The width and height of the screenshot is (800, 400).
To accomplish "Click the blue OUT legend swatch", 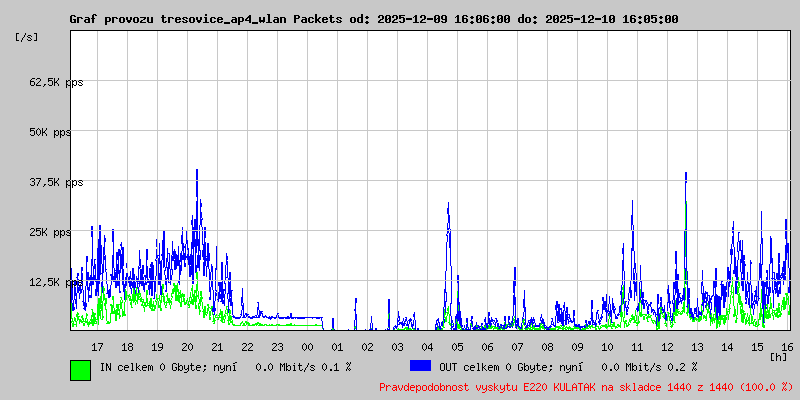I will coord(420,366).
